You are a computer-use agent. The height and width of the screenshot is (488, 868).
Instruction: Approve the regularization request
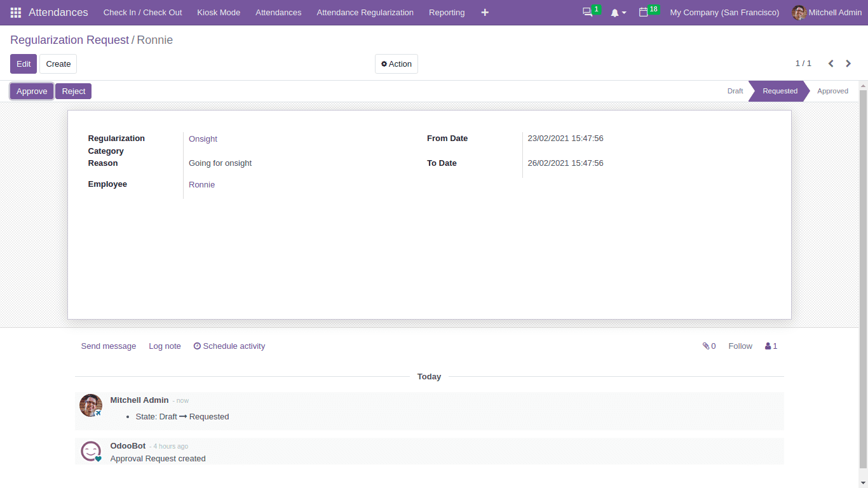tap(31, 91)
